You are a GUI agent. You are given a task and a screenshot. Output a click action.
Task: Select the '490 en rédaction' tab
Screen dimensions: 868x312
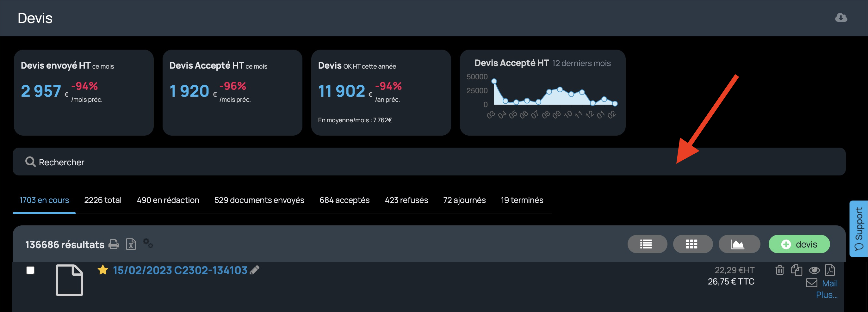[x=168, y=200]
